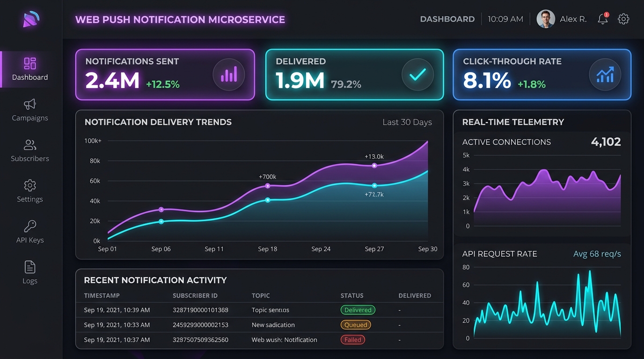Select subscriber ID 3287190000101368
The width and height of the screenshot is (644, 359).
coord(200,310)
